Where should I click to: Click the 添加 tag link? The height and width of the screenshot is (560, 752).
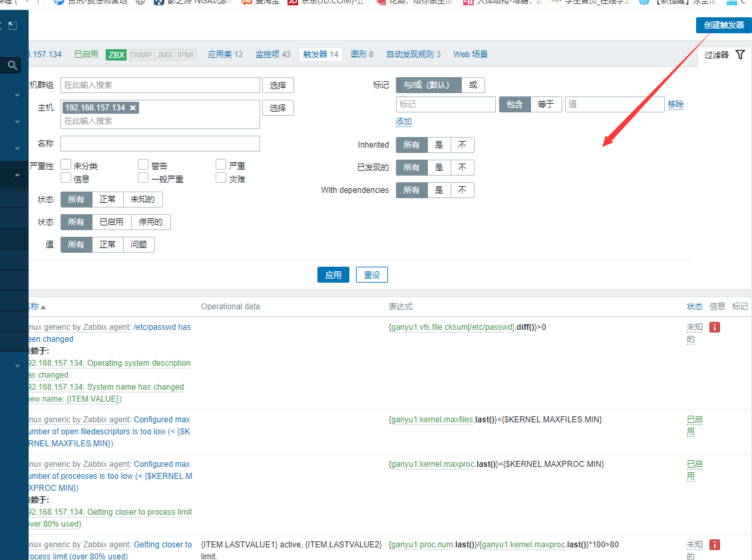coord(404,122)
